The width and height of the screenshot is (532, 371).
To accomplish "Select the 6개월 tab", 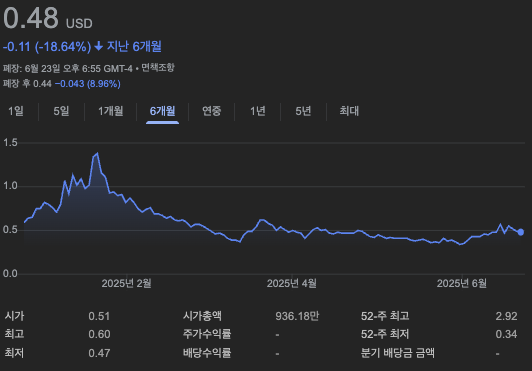I will [163, 111].
